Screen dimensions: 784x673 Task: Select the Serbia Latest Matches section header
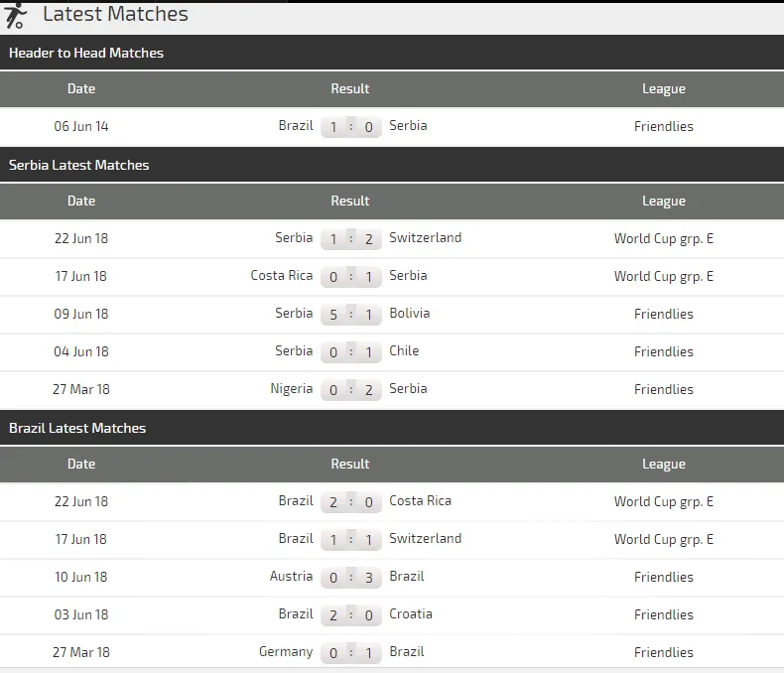[x=79, y=165]
